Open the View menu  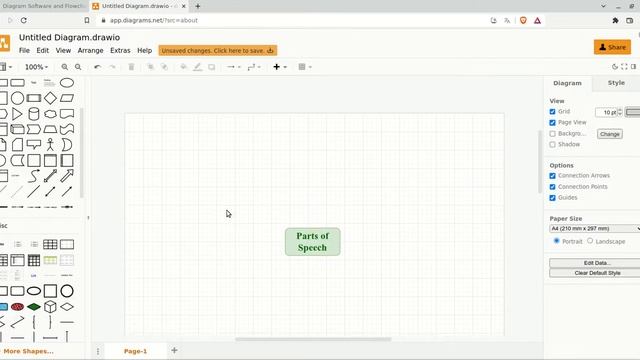tap(63, 51)
